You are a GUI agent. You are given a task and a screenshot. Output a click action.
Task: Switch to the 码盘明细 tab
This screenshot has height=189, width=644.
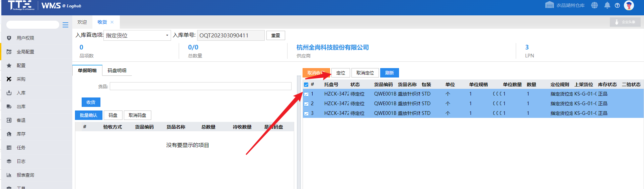[x=117, y=70]
